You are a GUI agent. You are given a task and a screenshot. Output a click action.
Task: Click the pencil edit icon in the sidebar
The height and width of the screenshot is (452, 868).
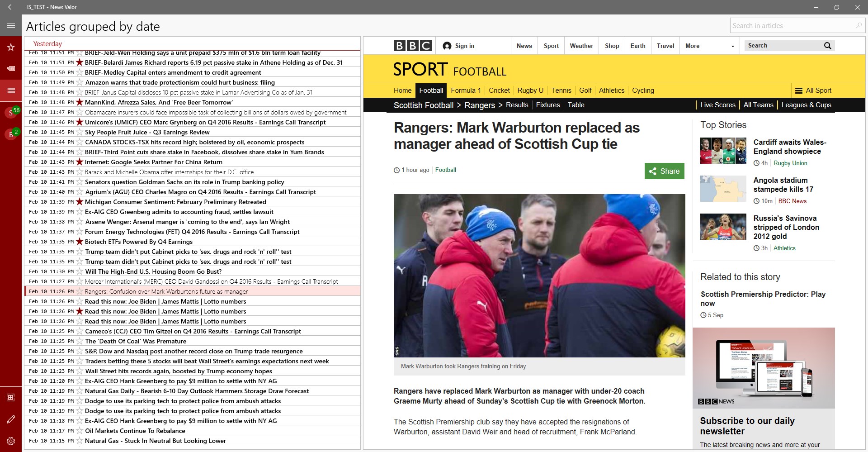coord(11,419)
